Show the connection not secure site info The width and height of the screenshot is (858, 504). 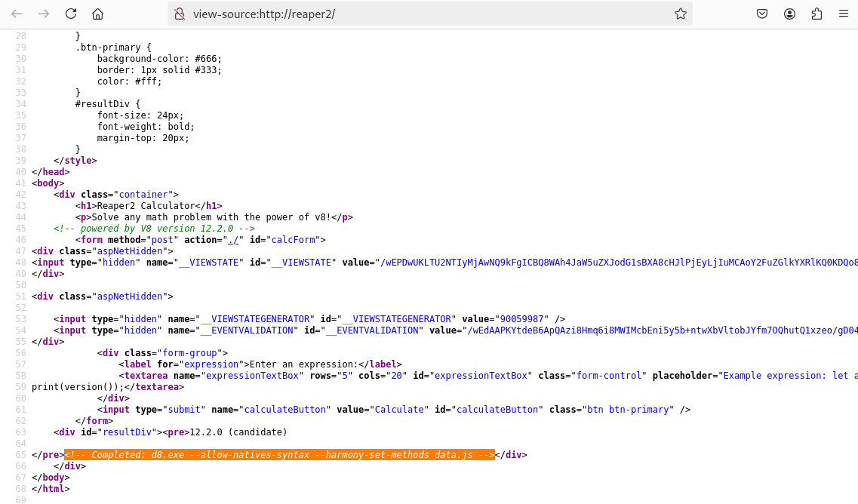pyautogui.click(x=180, y=14)
